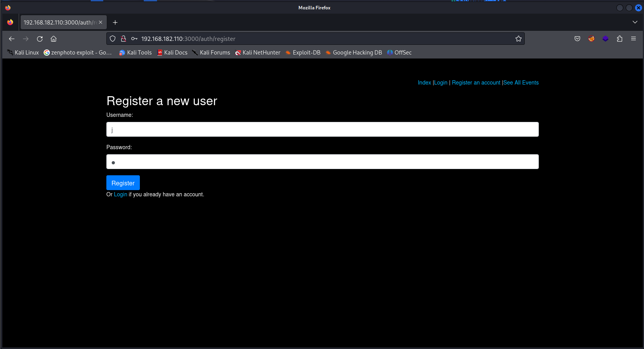Open the Firefox hamburger application menu
644x349 pixels.
[x=633, y=39]
